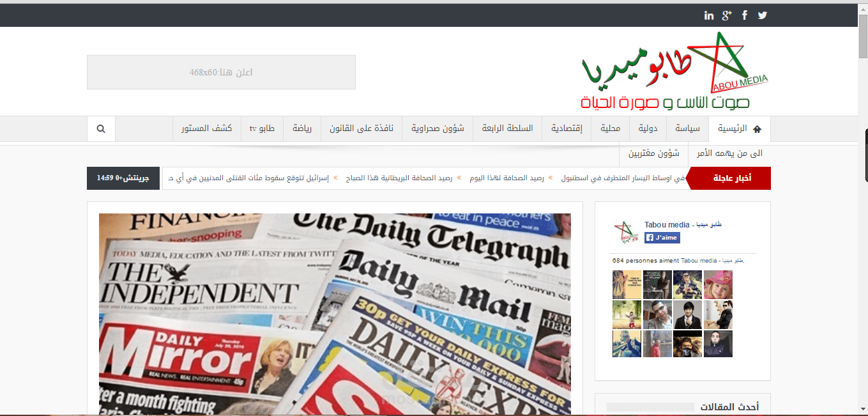Open the كشف المستور menu item
Screen dimensions: 868x416
click(206, 129)
